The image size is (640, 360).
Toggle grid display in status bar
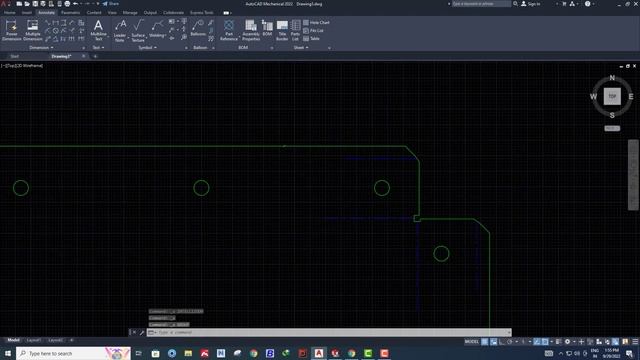click(484, 342)
